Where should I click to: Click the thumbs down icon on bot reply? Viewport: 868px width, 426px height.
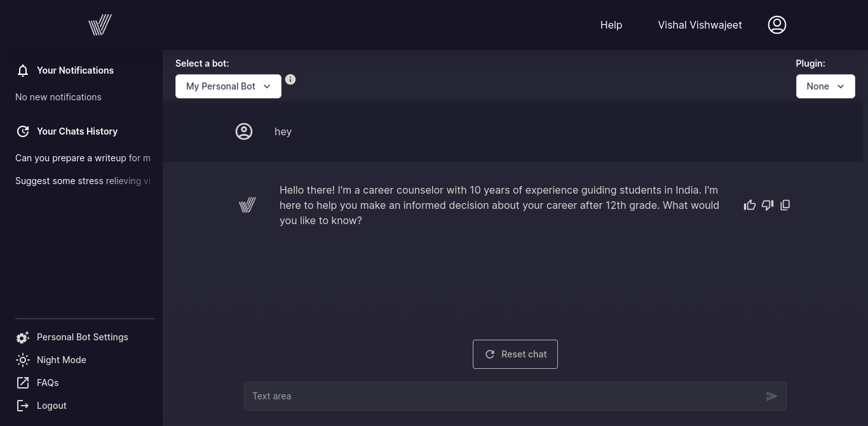(768, 205)
